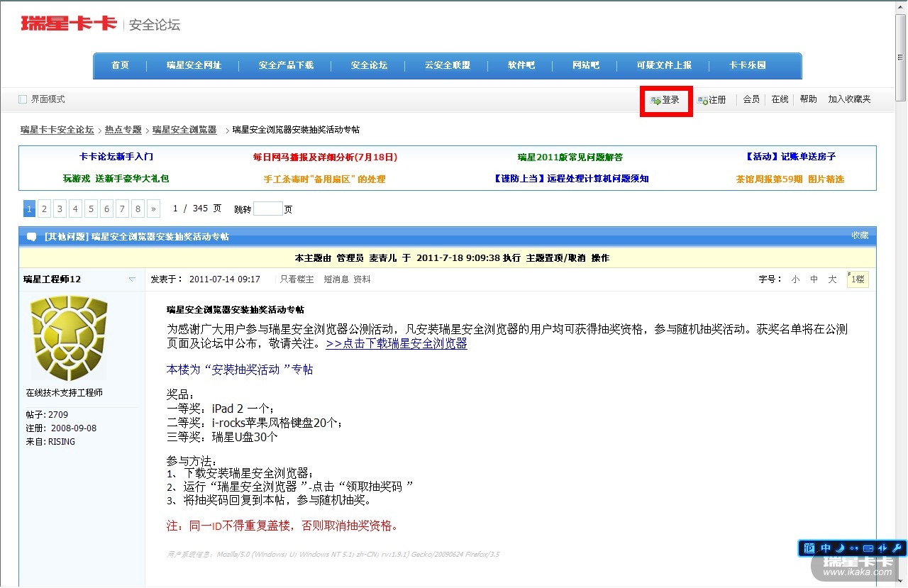Screen dimensions: 908x588
Task: Open 网站吧 in the navigation bar
Action: [x=586, y=65]
